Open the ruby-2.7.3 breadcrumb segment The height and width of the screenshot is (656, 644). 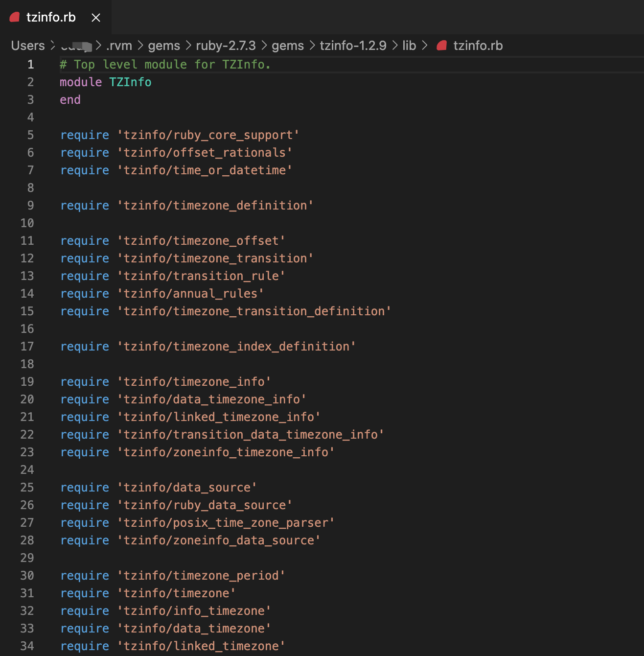pyautogui.click(x=226, y=46)
